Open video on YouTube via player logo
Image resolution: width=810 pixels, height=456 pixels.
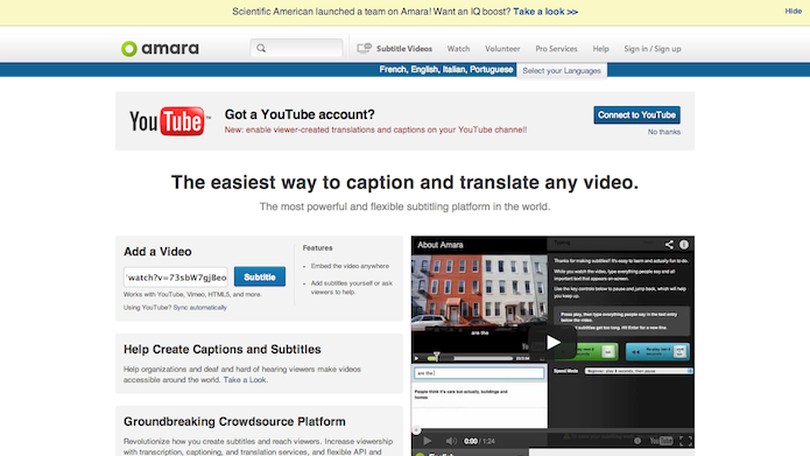coord(659,440)
